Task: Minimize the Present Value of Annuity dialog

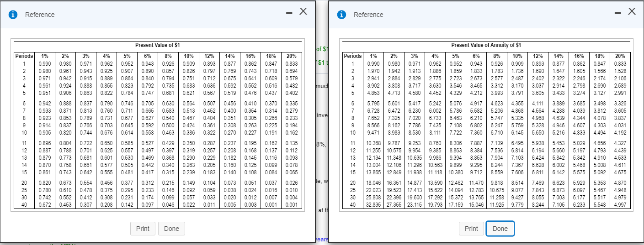Action: pyautogui.click(x=618, y=12)
